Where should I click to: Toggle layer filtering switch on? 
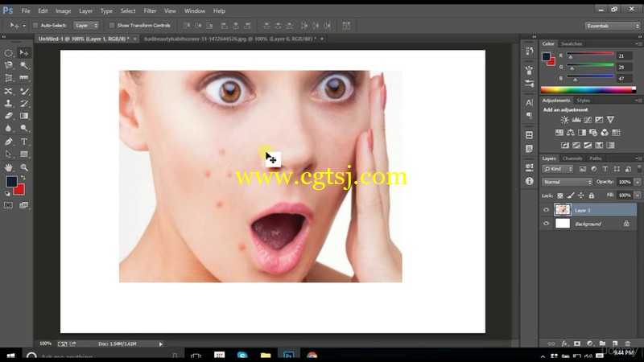tap(639, 169)
